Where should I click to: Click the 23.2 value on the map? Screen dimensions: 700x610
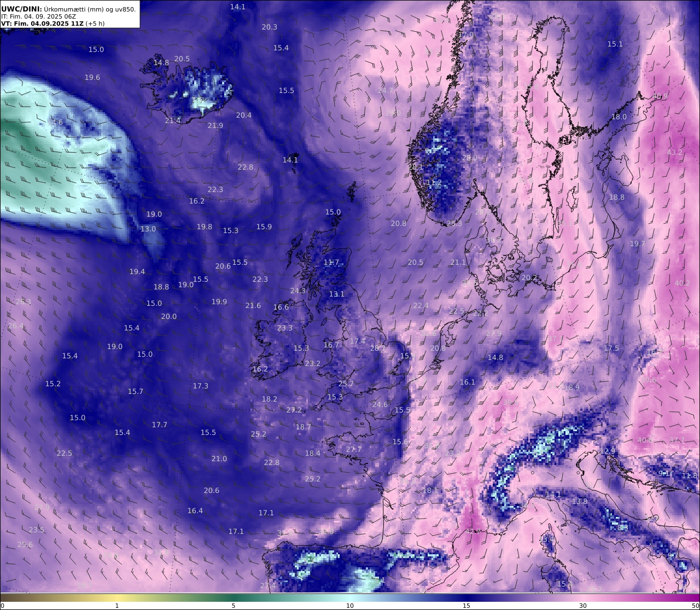[313, 363]
